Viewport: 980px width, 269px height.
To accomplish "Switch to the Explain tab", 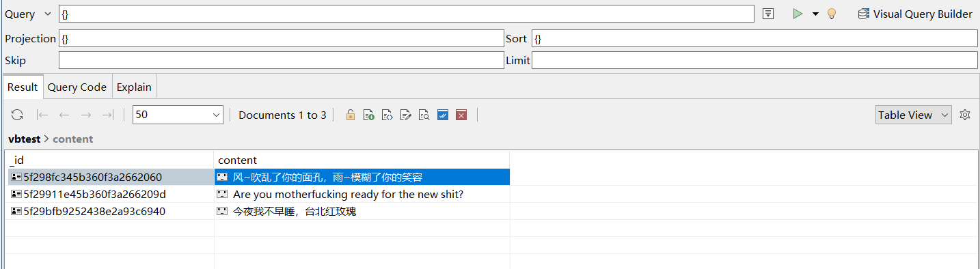I will 134,87.
